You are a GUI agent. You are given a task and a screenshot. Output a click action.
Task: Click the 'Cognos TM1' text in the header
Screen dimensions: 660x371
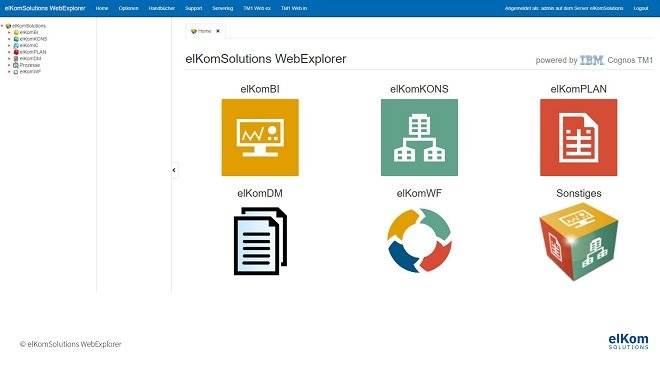[x=630, y=60]
